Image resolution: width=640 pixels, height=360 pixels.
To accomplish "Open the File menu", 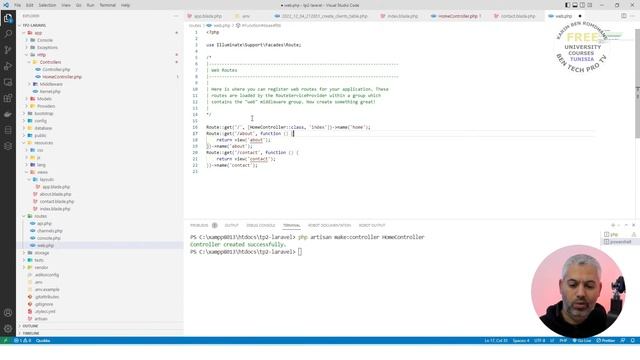I will point(18,5).
